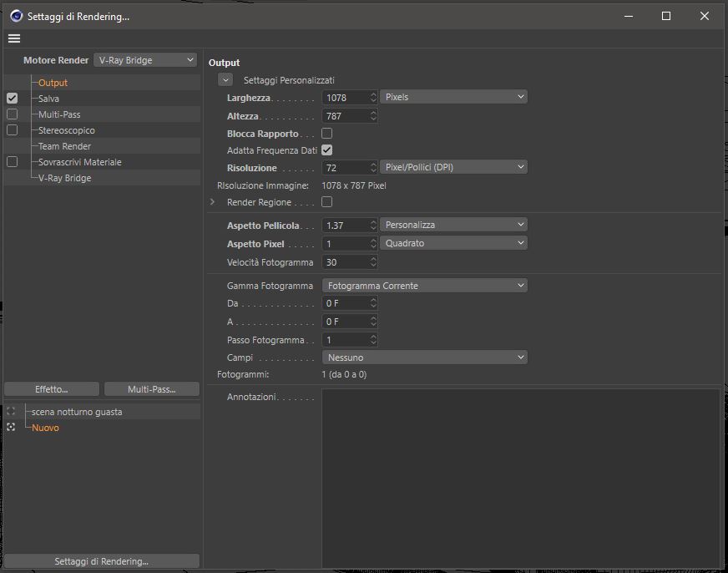Viewport: 728px width, 573px height.
Task: Select the 'scena notturno guasta' preset
Action: click(77, 412)
